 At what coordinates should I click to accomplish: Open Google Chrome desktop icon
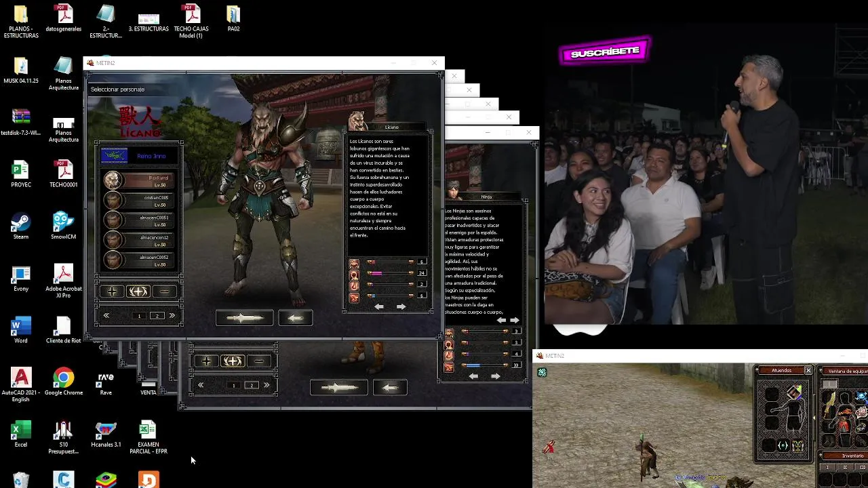click(63, 382)
